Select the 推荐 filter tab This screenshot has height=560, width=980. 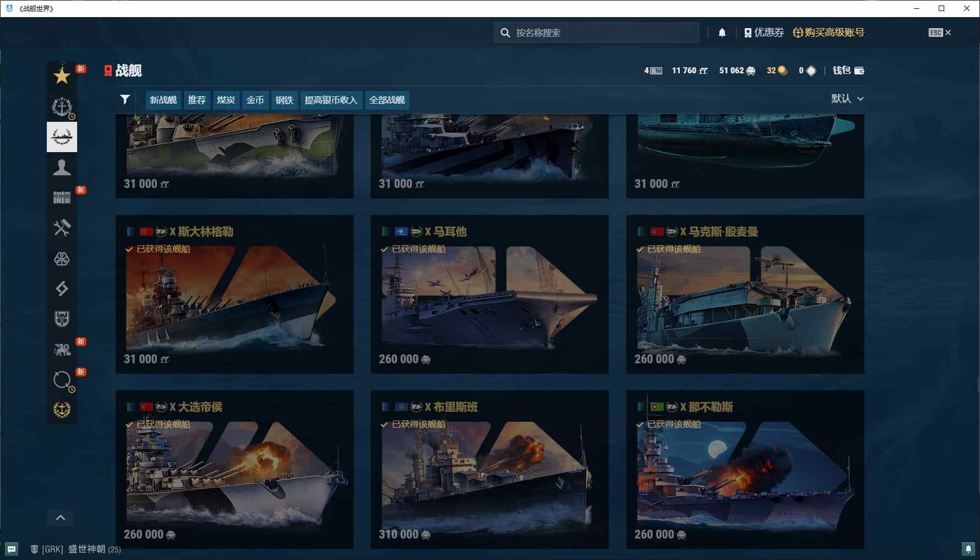tap(197, 100)
